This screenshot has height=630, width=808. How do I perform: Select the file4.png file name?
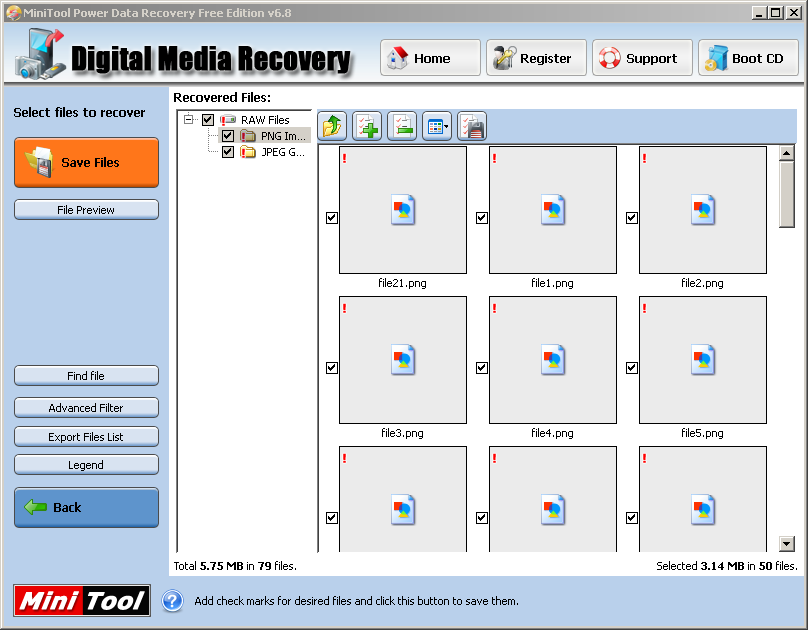click(x=552, y=433)
